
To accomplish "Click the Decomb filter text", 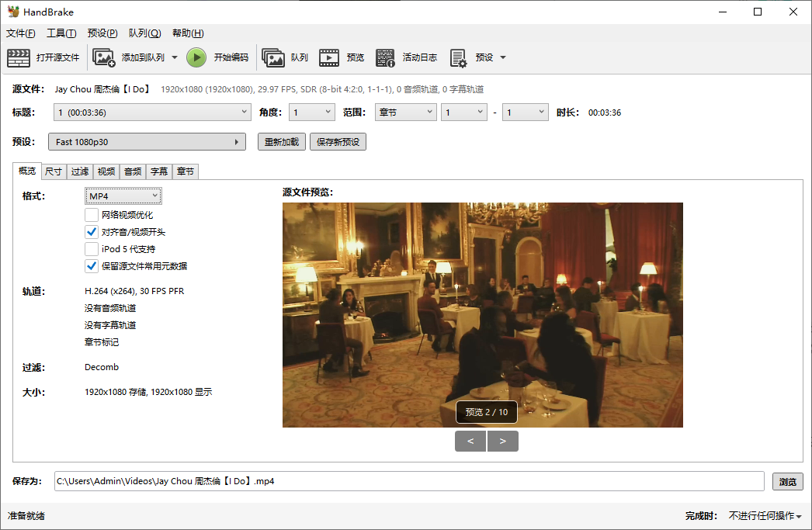I will click(x=102, y=367).
